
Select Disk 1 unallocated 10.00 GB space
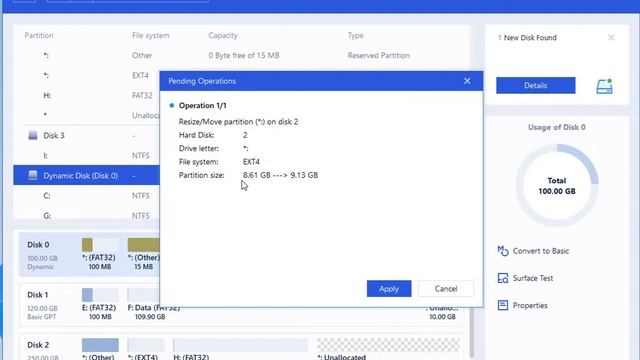(x=443, y=312)
